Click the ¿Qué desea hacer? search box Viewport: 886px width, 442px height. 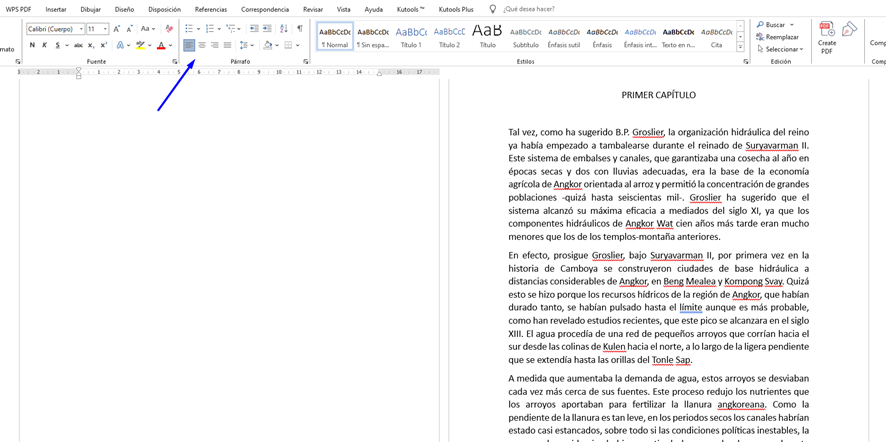click(528, 9)
